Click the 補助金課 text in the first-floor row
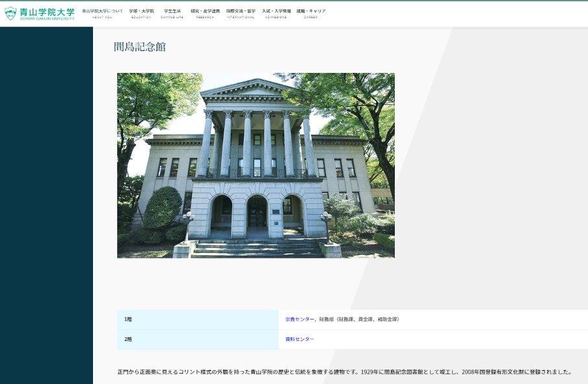The width and height of the screenshot is (588, 384). [x=386, y=320]
